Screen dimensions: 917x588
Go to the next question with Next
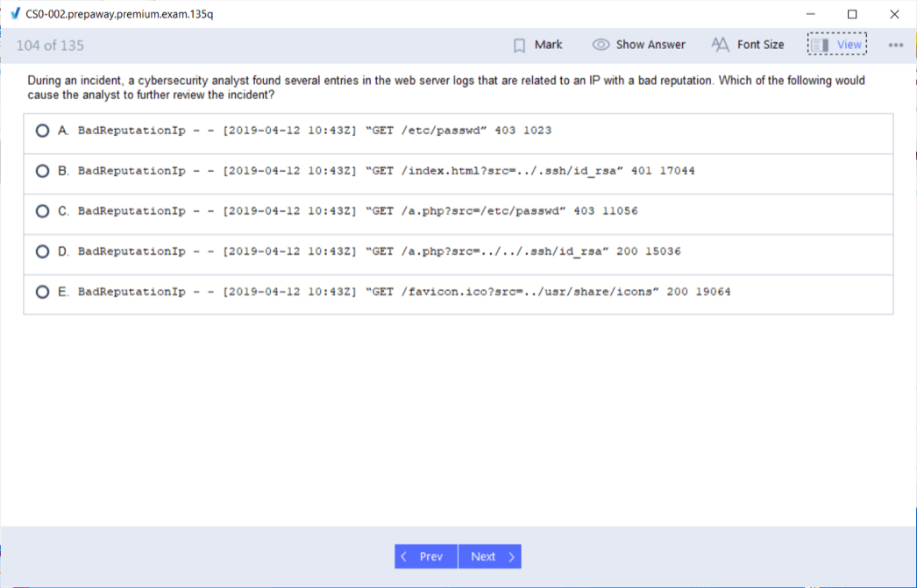490,556
